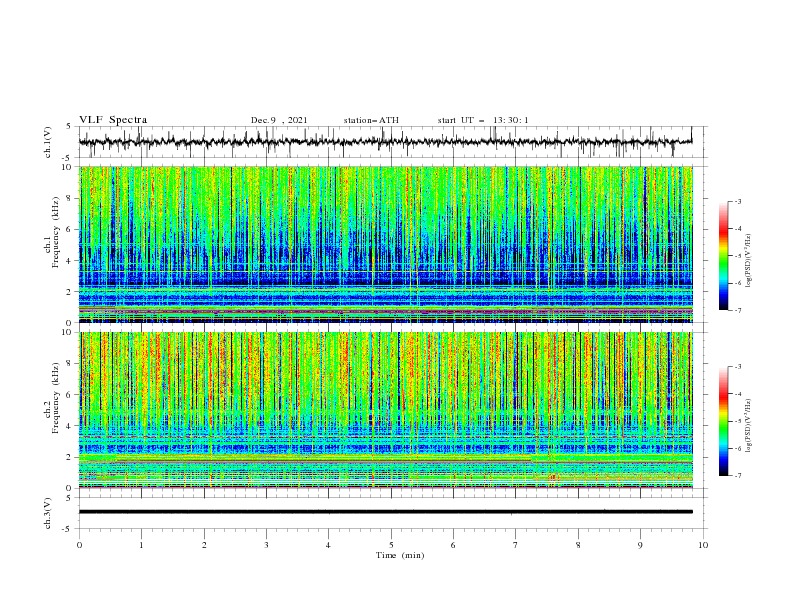Click the "2" kHz tick on ch.1 frequency axis
The height and width of the screenshot is (612, 792).
coord(70,292)
